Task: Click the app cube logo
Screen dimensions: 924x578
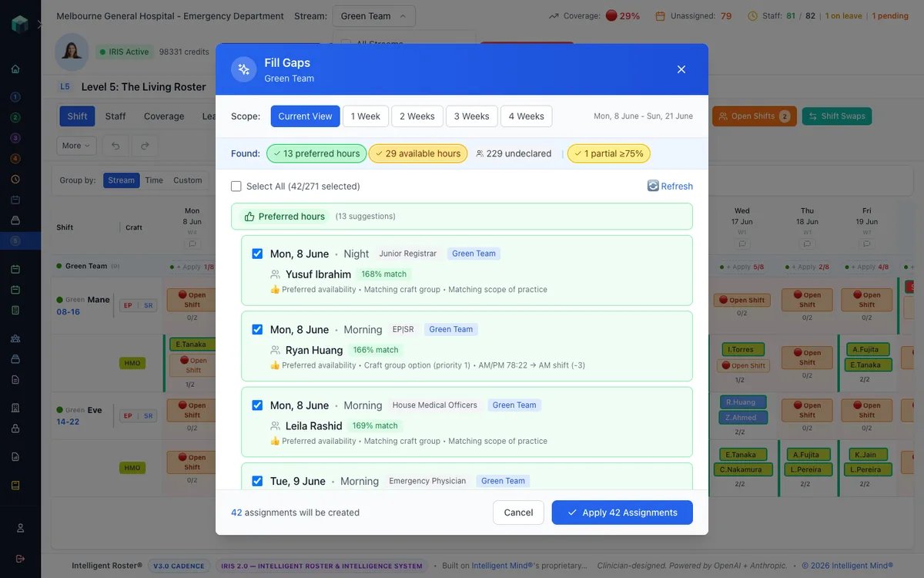Action: click(19, 23)
